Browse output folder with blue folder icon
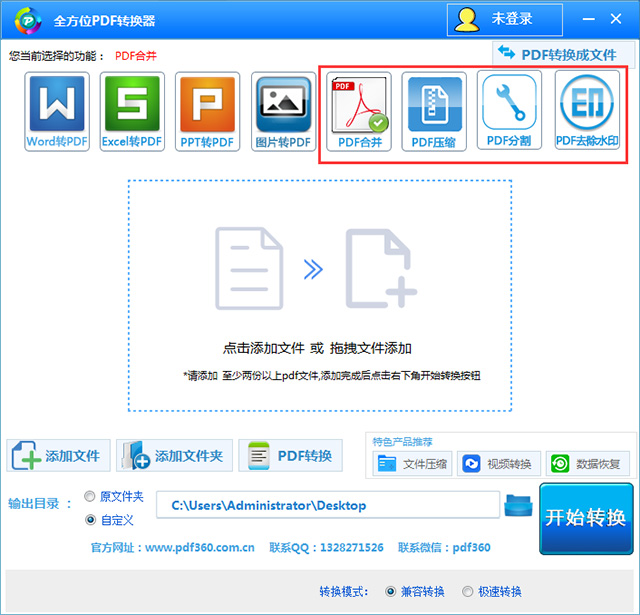The image size is (640, 615). point(518,505)
